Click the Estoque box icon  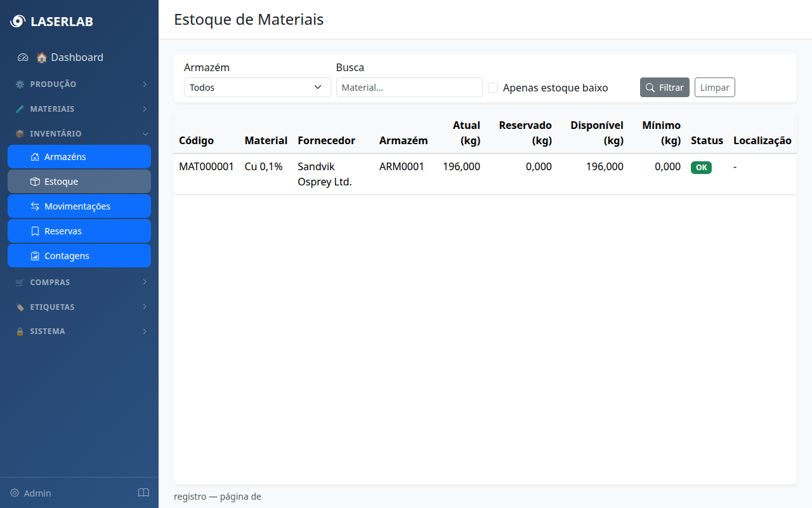35,182
